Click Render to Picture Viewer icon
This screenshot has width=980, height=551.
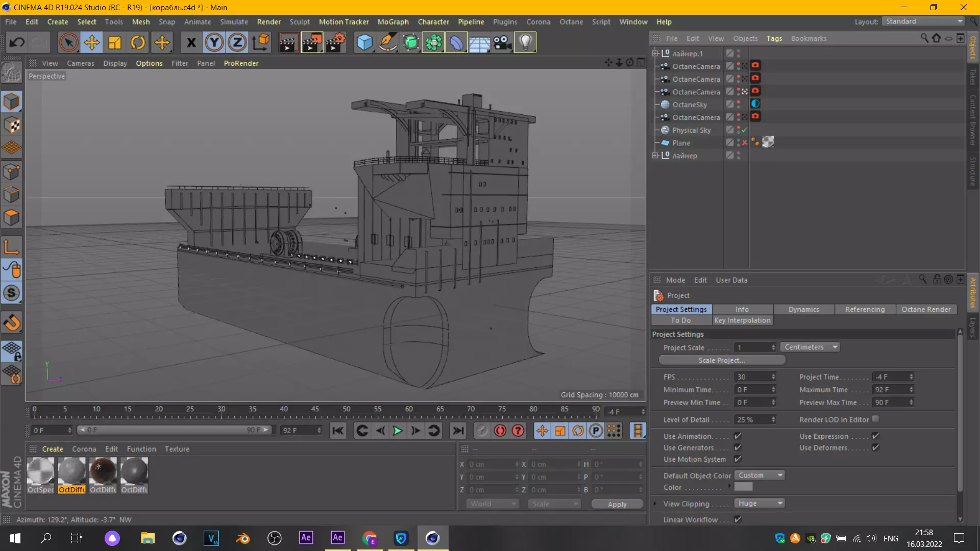pos(312,42)
